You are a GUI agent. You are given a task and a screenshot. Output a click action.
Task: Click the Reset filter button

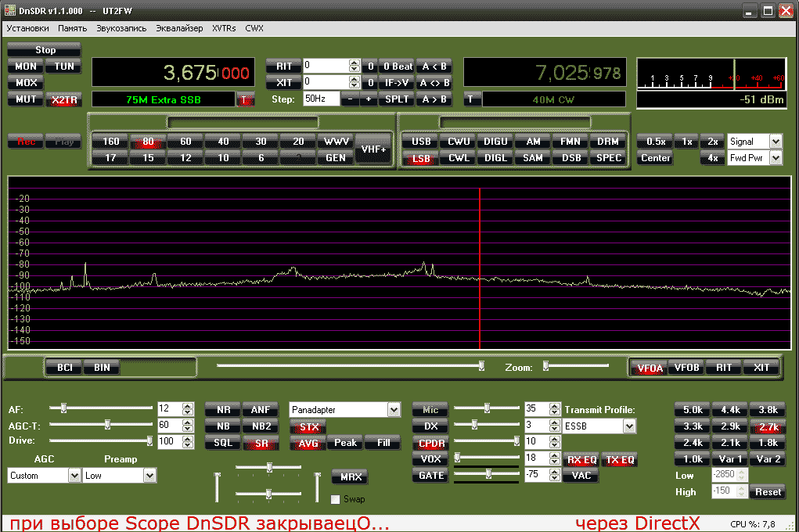tap(767, 492)
